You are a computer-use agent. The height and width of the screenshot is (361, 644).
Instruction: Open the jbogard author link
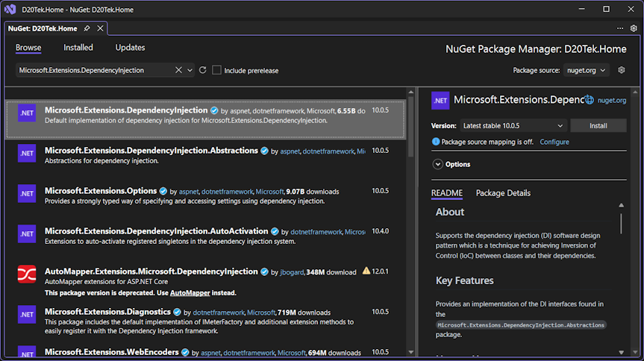click(x=292, y=272)
